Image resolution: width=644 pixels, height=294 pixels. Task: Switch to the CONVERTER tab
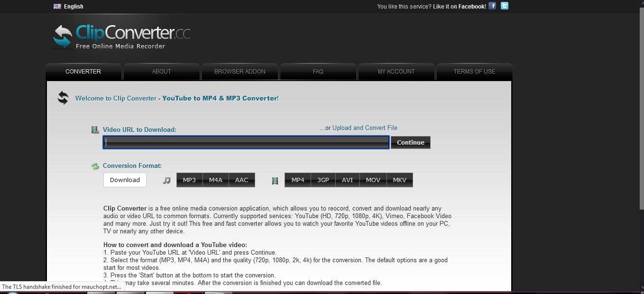[83, 72]
